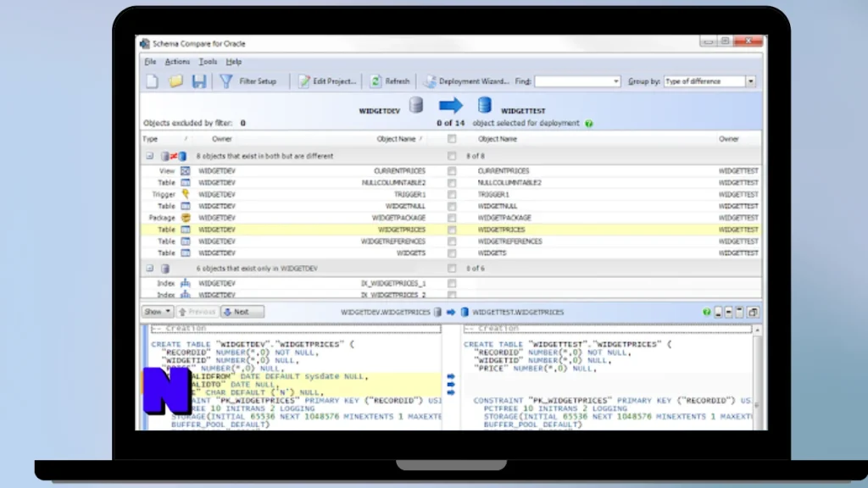Viewport: 868px width, 488px height.
Task: Open the File menu
Action: click(x=150, y=62)
